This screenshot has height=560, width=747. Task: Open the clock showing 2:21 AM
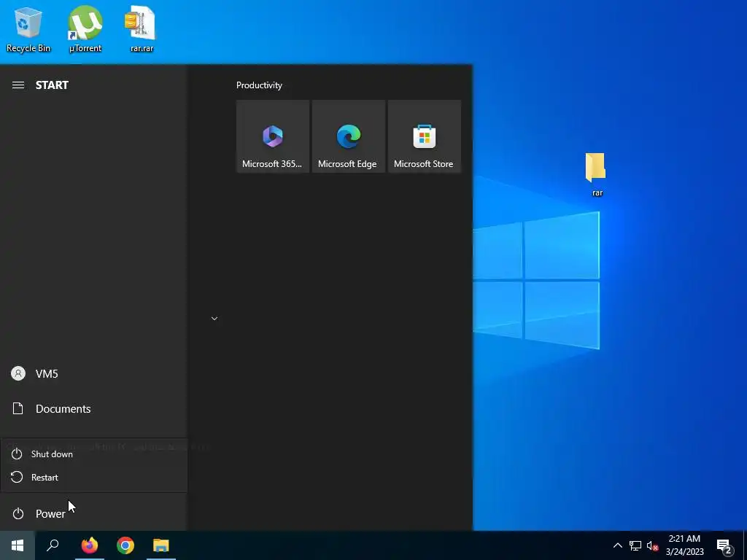click(684, 545)
